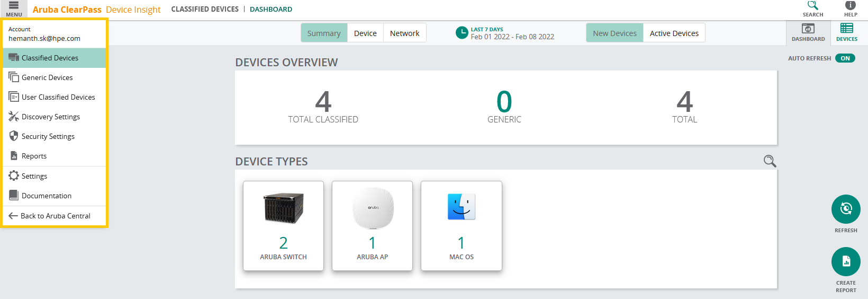
Task: Open Generic Devices menu item
Action: [x=55, y=77]
